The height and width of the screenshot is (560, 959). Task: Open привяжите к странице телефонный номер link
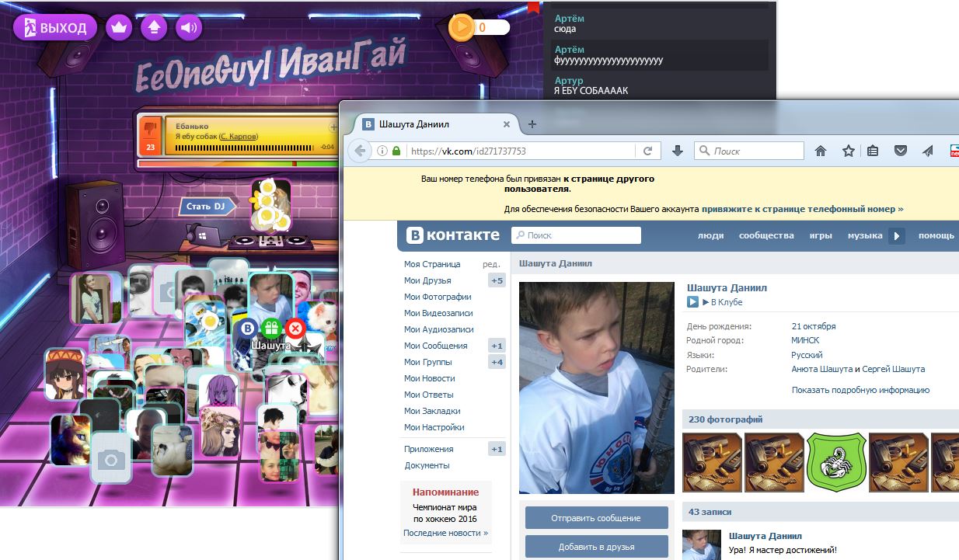pos(803,209)
